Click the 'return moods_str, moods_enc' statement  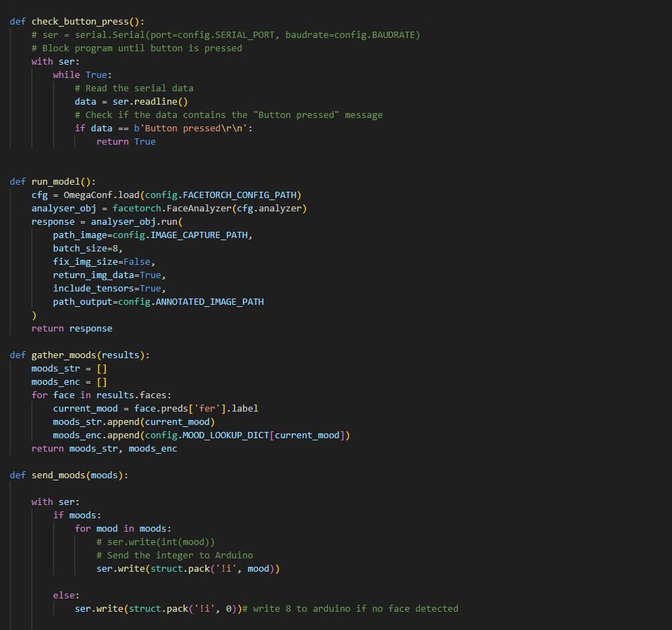(104, 448)
